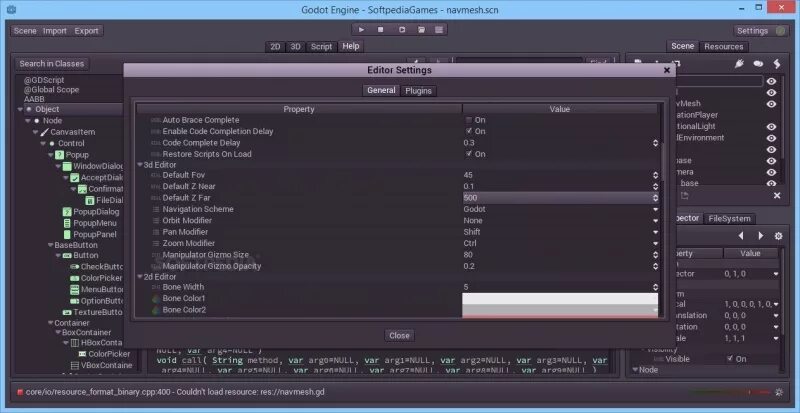The height and width of the screenshot is (413, 800).
Task: Click the VBoxContainer class icon in tree
Action: [74, 366]
